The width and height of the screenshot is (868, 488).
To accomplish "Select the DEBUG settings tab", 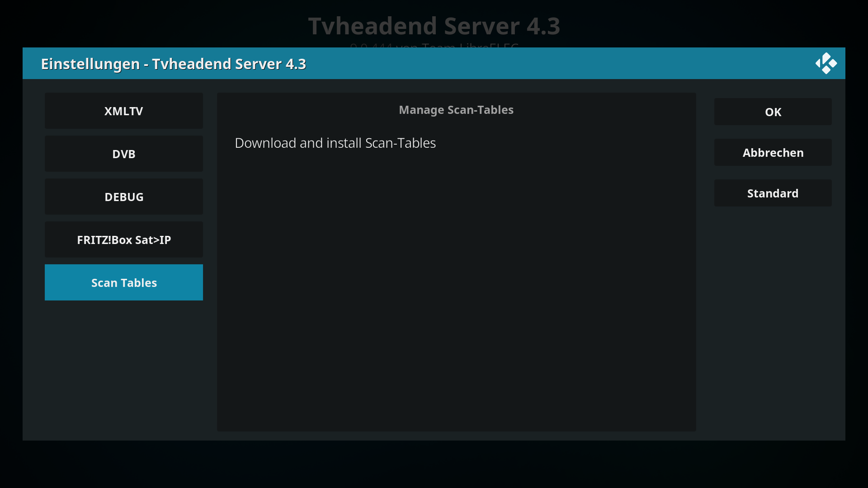I will point(124,197).
